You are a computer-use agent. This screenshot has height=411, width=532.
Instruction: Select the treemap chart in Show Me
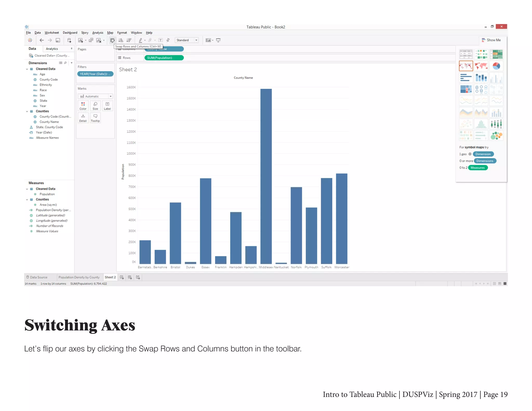[466, 89]
